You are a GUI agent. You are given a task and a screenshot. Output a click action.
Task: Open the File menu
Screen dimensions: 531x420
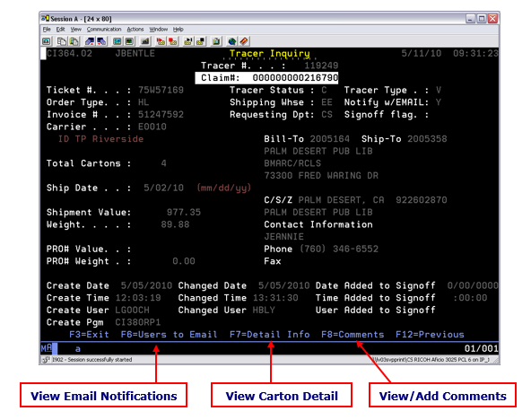click(47, 30)
